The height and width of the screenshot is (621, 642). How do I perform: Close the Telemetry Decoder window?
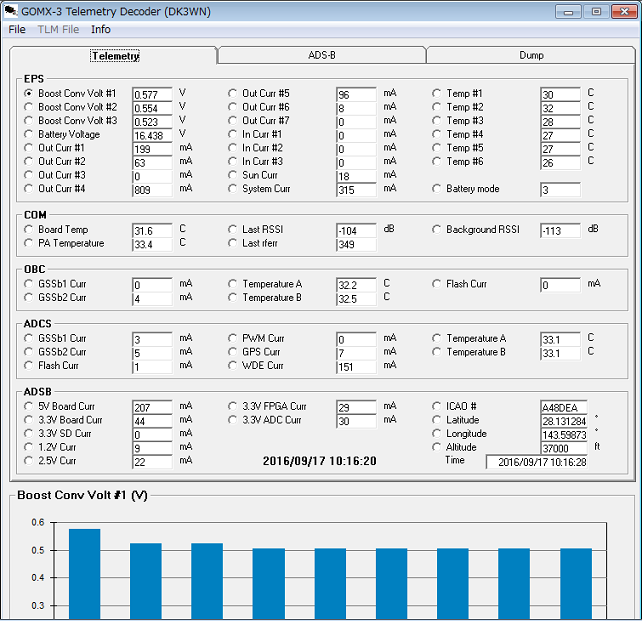pos(624,11)
